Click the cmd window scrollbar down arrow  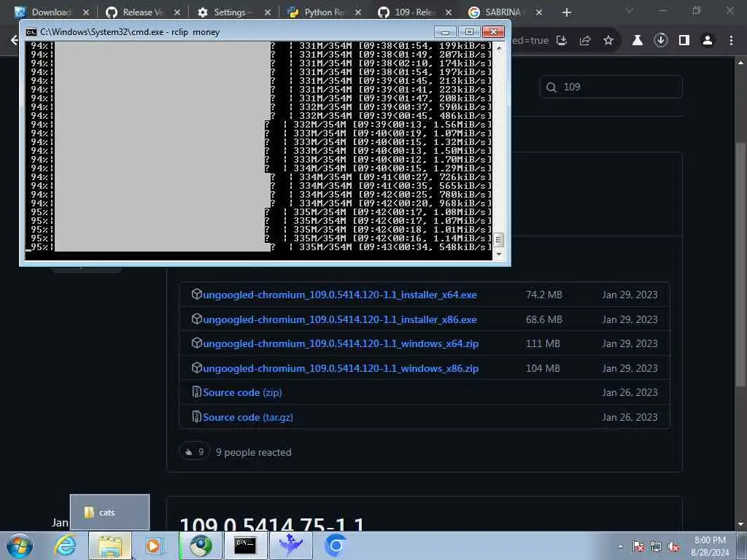[498, 254]
